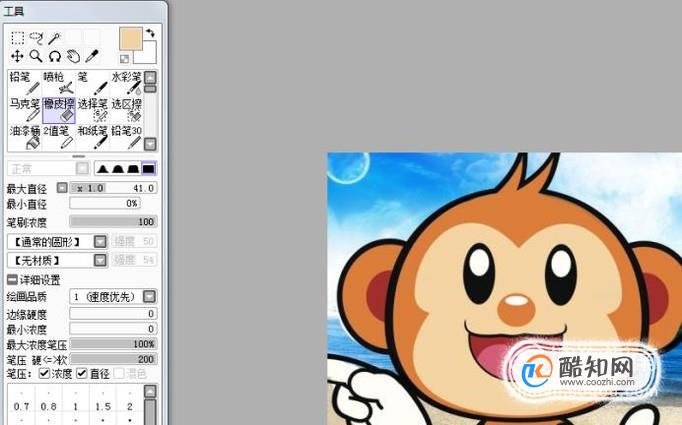This screenshot has width=682, height=425.
Task: Adjust the 笔压 硬<=>软 slider at 200
Action: [x=113, y=359]
